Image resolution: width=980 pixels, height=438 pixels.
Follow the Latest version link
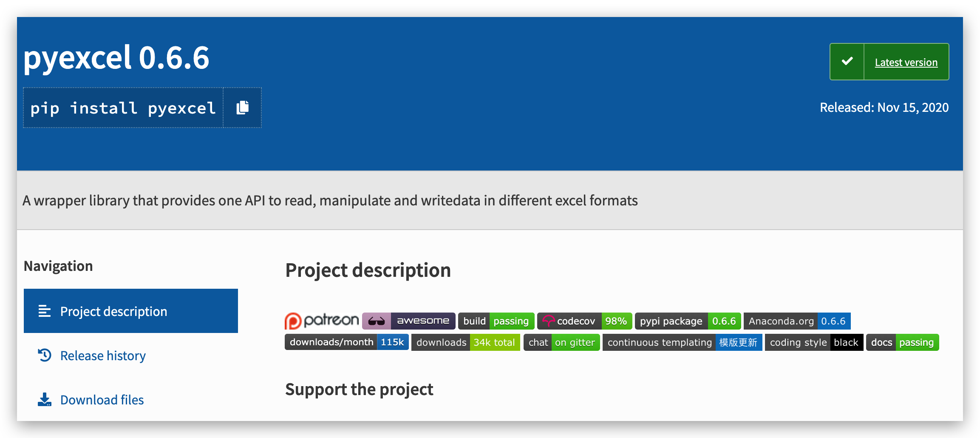click(x=906, y=63)
